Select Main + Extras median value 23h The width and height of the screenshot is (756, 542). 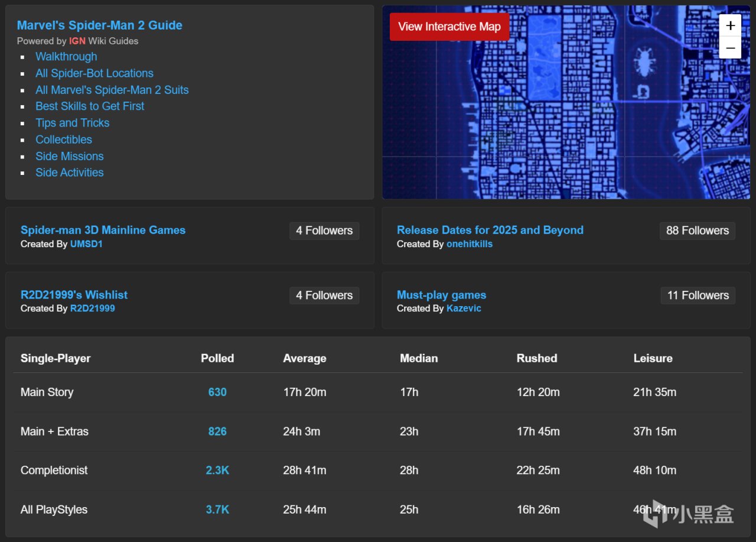pos(409,431)
